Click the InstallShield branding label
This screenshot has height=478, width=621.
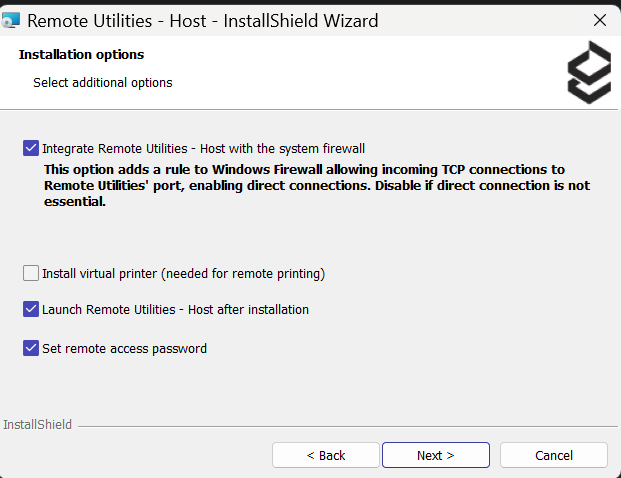coord(38,425)
